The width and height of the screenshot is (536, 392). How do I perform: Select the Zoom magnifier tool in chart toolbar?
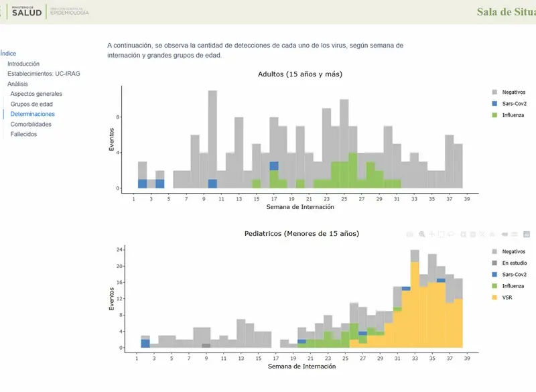[422, 235]
